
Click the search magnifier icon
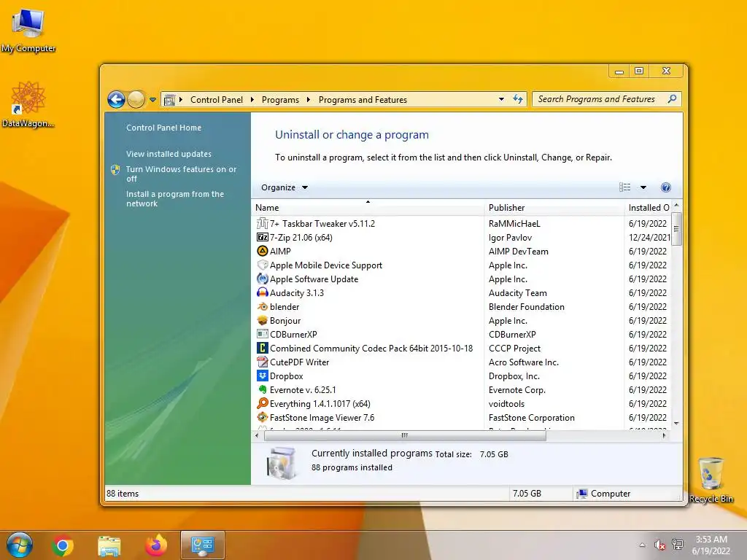pos(672,99)
